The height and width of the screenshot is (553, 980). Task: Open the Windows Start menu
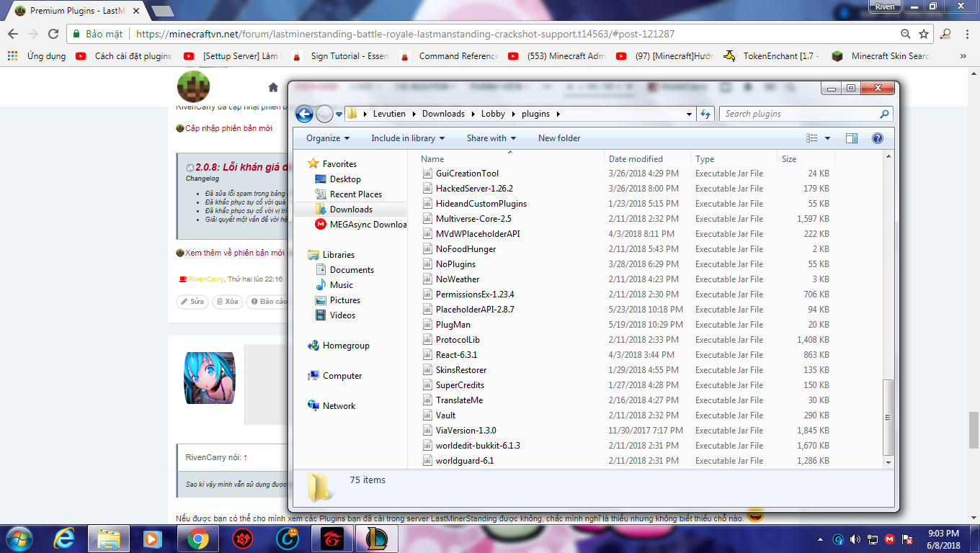[x=18, y=539]
